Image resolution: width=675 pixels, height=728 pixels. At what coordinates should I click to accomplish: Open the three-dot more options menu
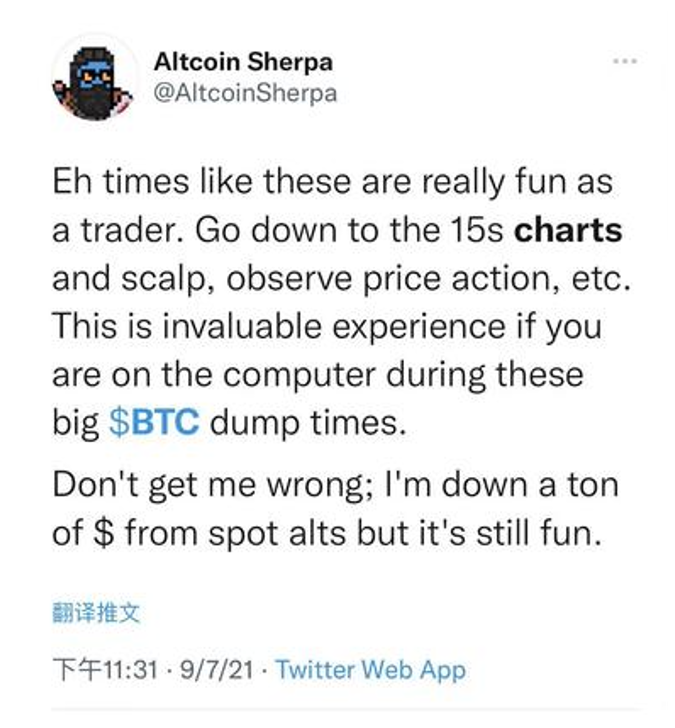point(624,61)
